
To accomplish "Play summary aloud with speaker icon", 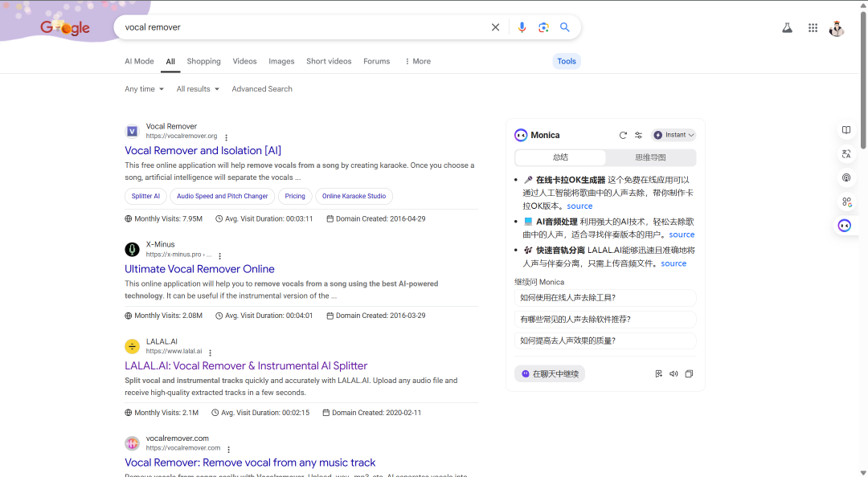I will pos(674,374).
